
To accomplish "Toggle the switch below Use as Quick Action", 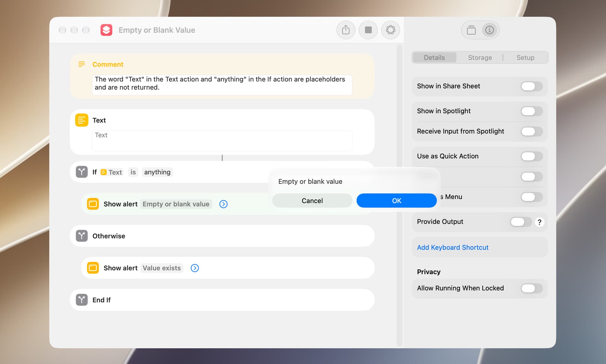I will click(x=532, y=177).
